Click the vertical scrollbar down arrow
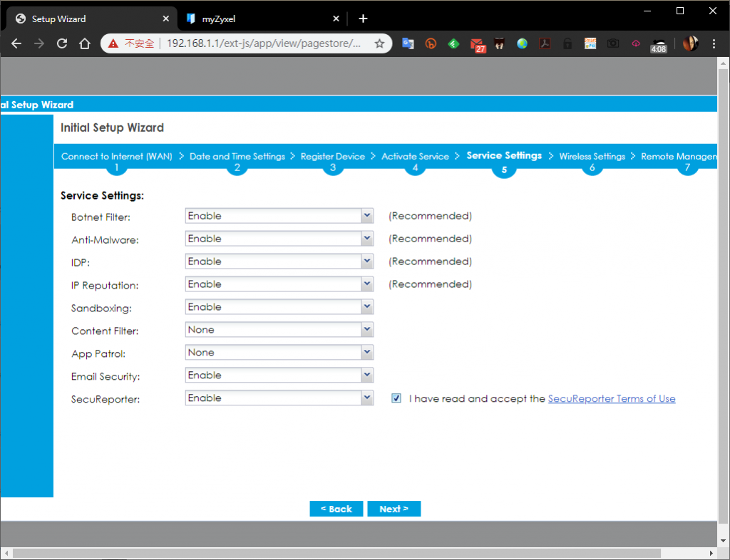 point(723,541)
